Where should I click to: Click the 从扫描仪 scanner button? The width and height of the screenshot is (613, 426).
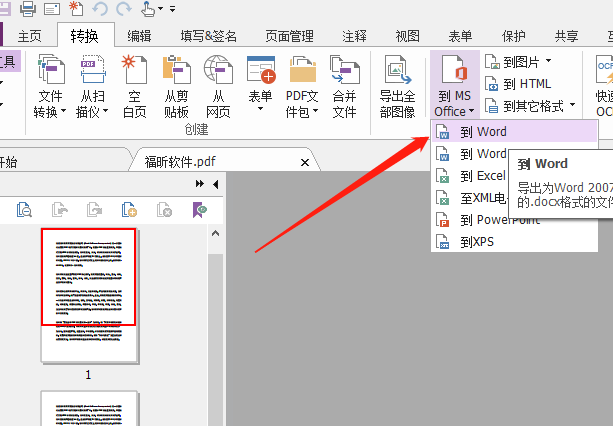pos(92,86)
